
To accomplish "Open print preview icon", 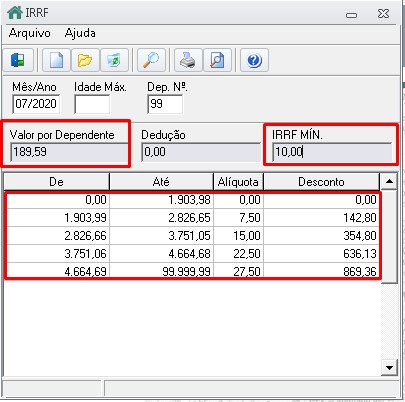I will point(217,60).
